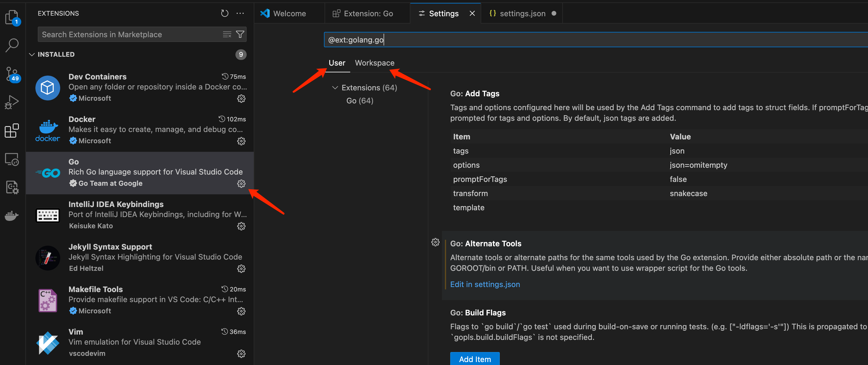
Task: Open Source Control view with 49 badge
Action: pyautogui.click(x=13, y=74)
